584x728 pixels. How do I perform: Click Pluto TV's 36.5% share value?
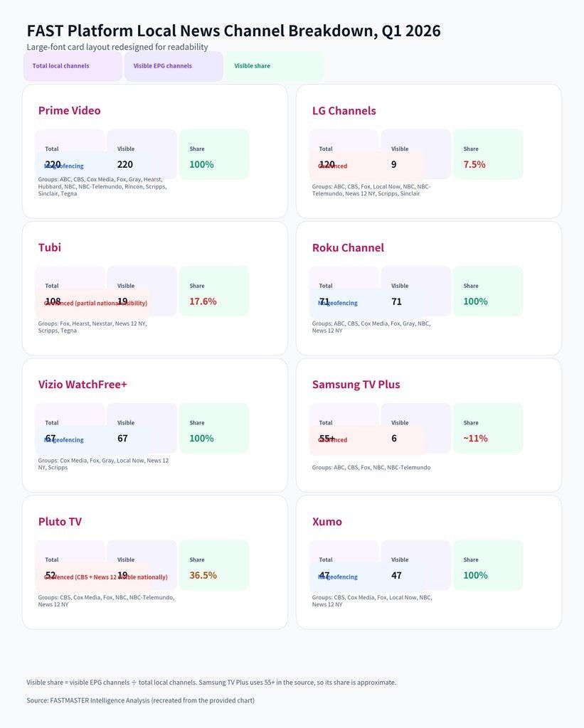point(203,575)
